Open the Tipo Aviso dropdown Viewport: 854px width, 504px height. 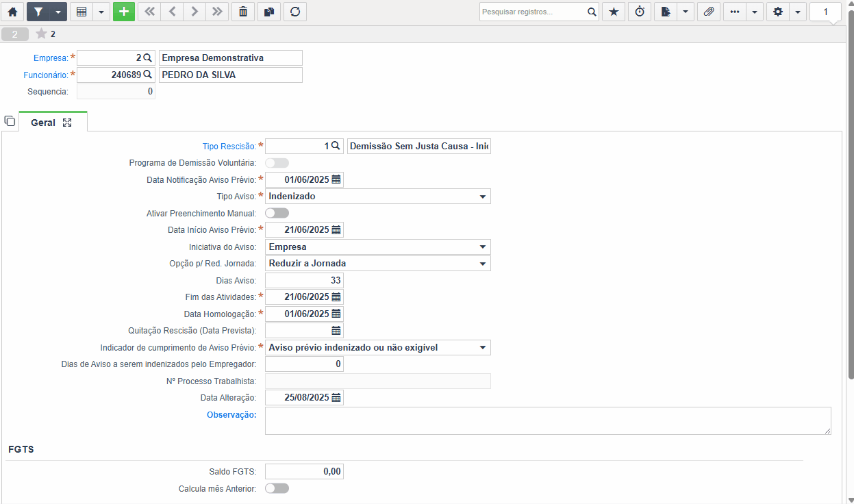pyautogui.click(x=378, y=197)
